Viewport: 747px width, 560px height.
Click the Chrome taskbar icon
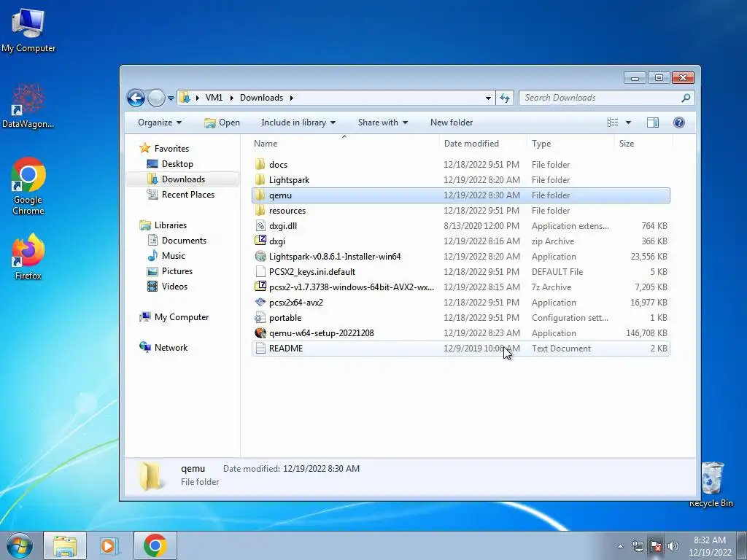coord(155,545)
